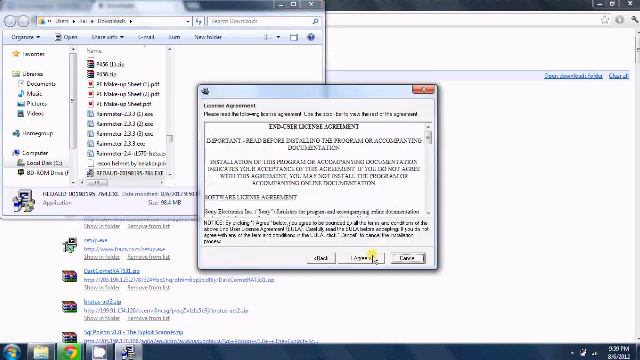Refresh the Downloads folder address bar

(198, 21)
